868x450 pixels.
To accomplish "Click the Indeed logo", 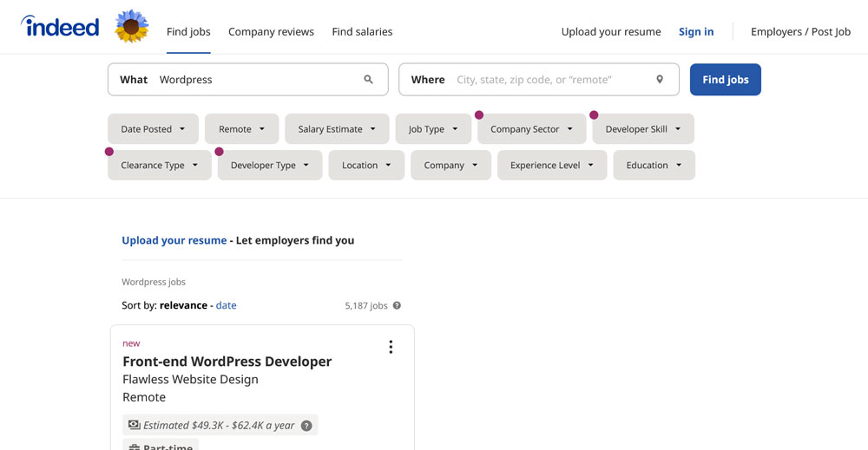I will [x=60, y=26].
